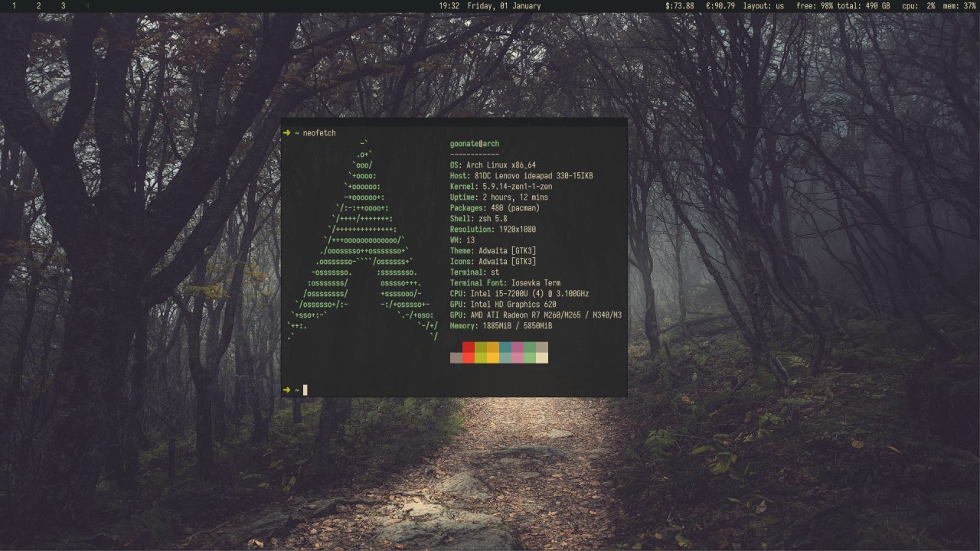Switch to workspace 2 in the bar
The image size is (980, 551).
point(38,5)
